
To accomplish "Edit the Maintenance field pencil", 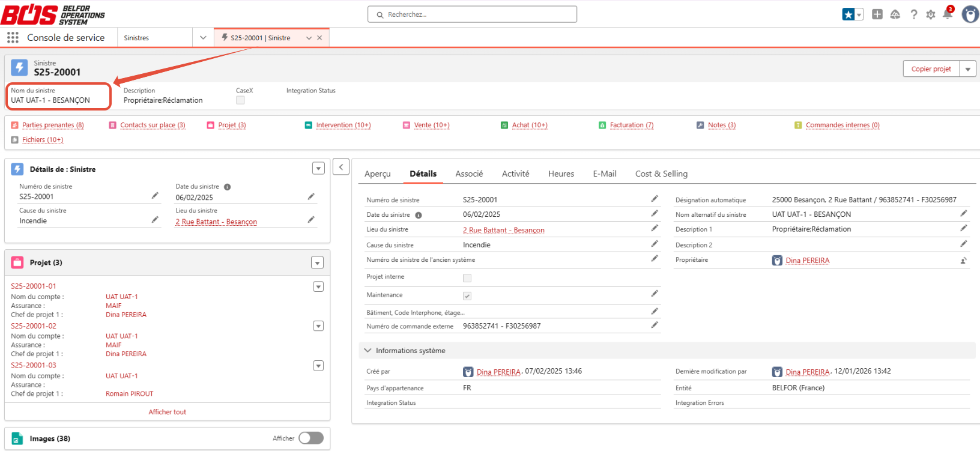I will coord(655,294).
